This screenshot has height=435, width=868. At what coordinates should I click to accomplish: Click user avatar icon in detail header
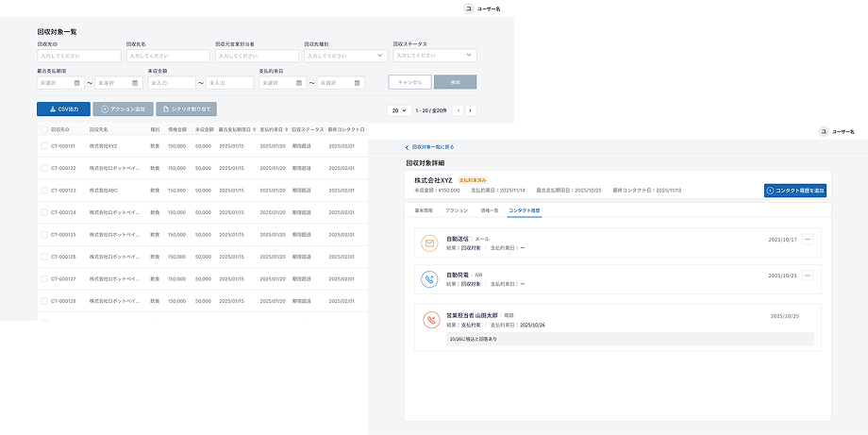[x=824, y=132]
